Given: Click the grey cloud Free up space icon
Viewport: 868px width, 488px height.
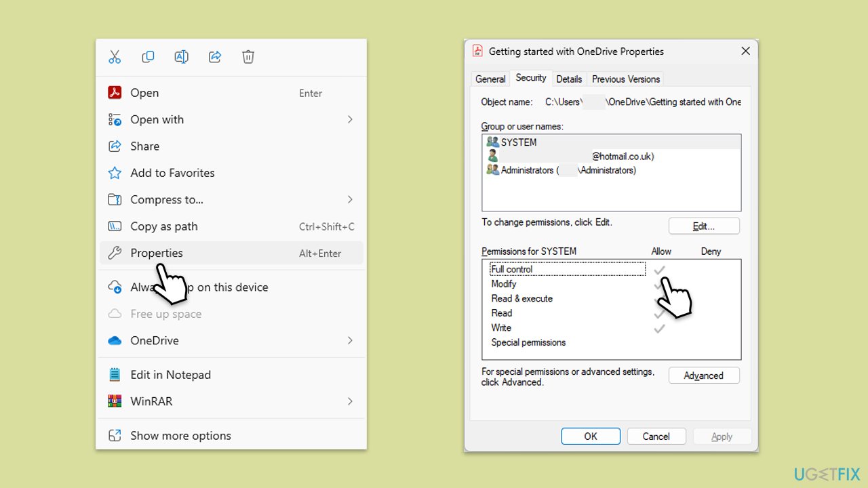Looking at the screenshot, I should pyautogui.click(x=115, y=314).
